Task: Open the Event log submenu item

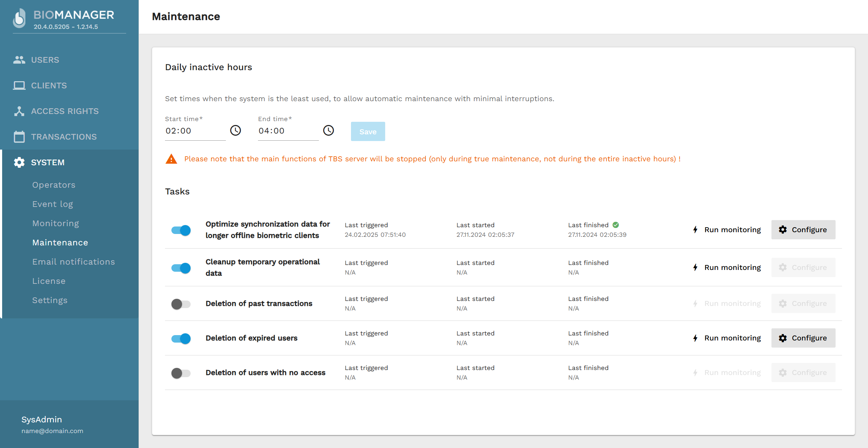Action: coord(53,204)
